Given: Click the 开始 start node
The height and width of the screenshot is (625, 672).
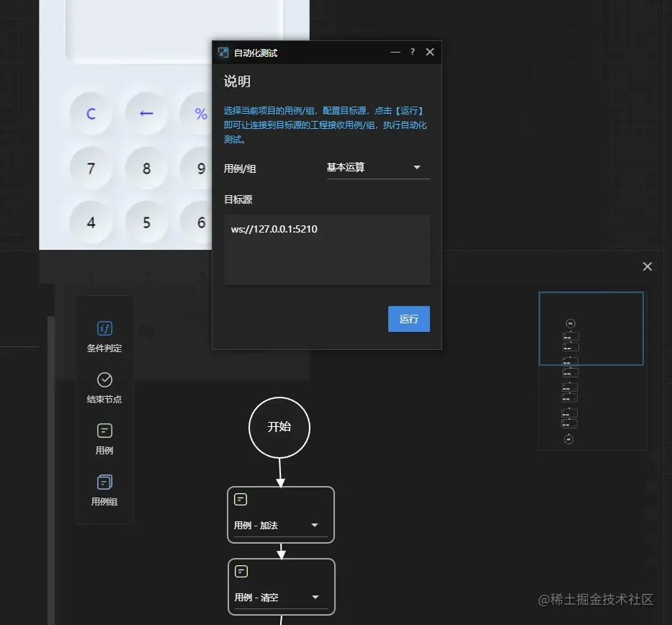Looking at the screenshot, I should click(x=279, y=428).
